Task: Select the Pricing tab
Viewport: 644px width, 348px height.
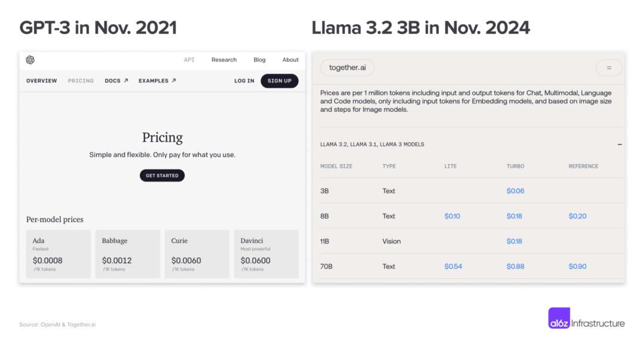Action: [x=80, y=81]
